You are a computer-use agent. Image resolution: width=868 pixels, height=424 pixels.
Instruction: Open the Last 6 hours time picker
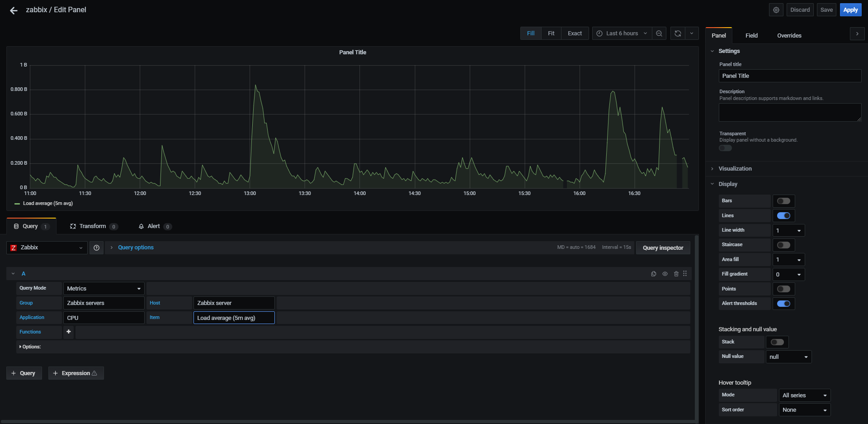[622, 33]
